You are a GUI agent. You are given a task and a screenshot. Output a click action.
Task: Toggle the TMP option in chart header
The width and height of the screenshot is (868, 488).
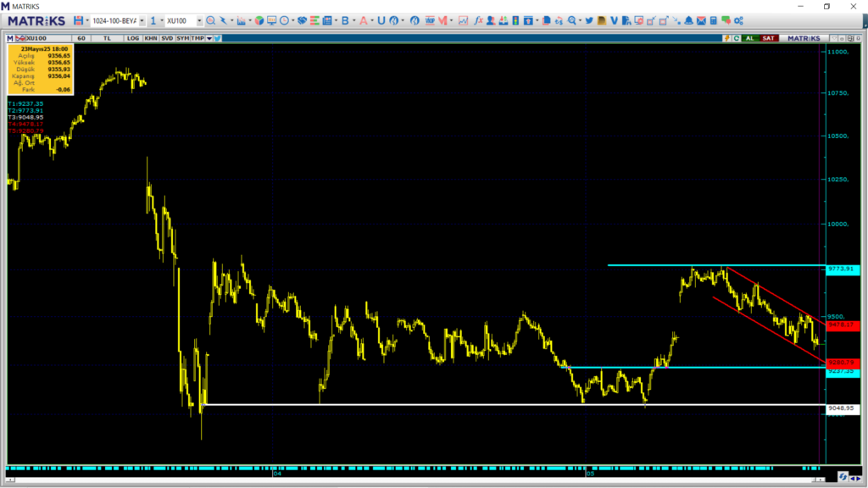click(x=198, y=38)
